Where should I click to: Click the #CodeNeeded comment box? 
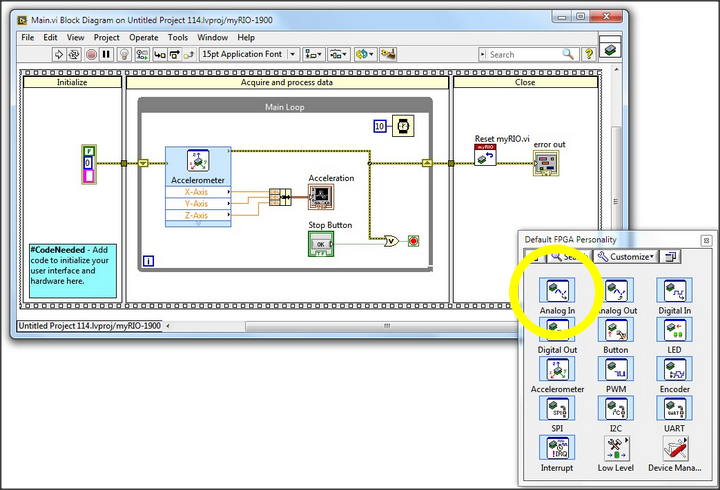(73, 271)
